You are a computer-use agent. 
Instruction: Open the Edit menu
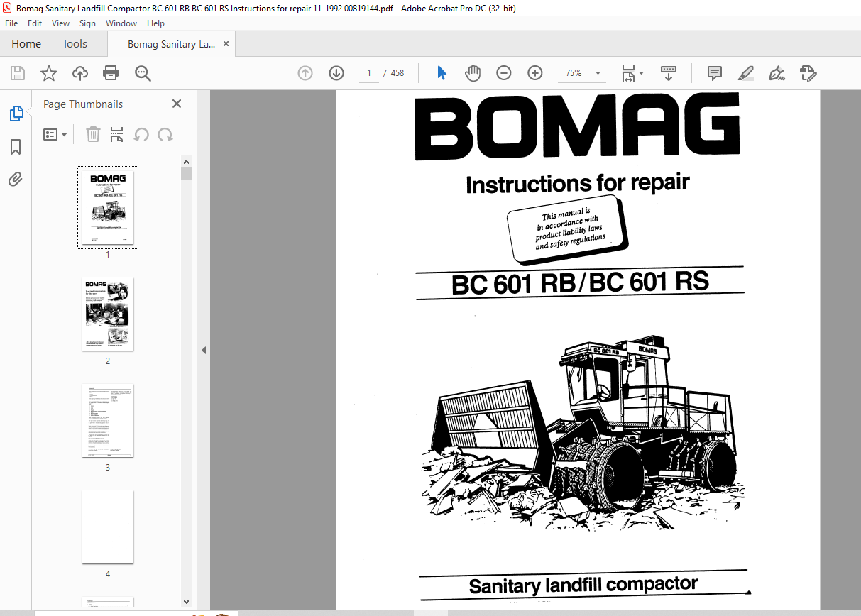[35, 23]
